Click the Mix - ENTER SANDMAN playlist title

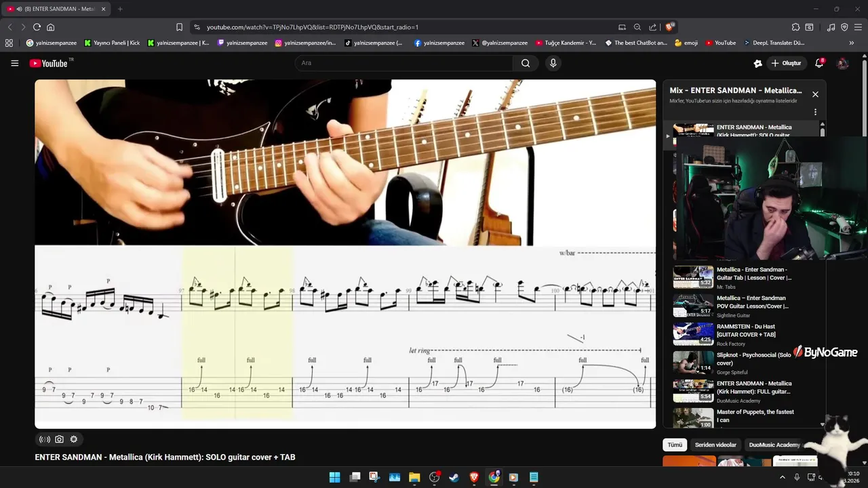point(735,90)
